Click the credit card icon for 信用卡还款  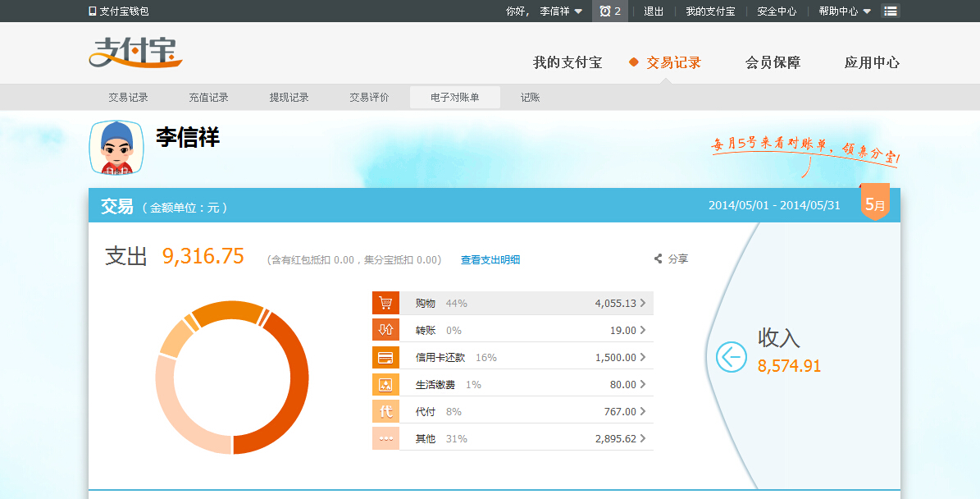(x=385, y=357)
